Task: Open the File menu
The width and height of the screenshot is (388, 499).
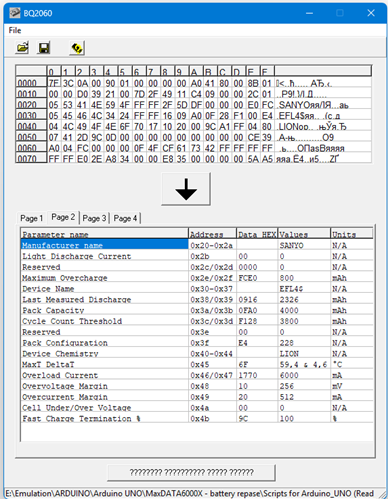Action: (15, 30)
